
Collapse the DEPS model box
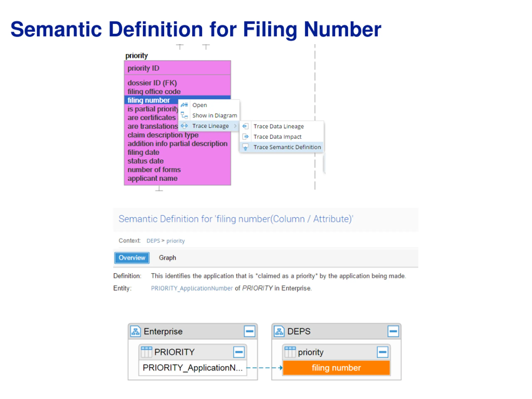point(393,331)
